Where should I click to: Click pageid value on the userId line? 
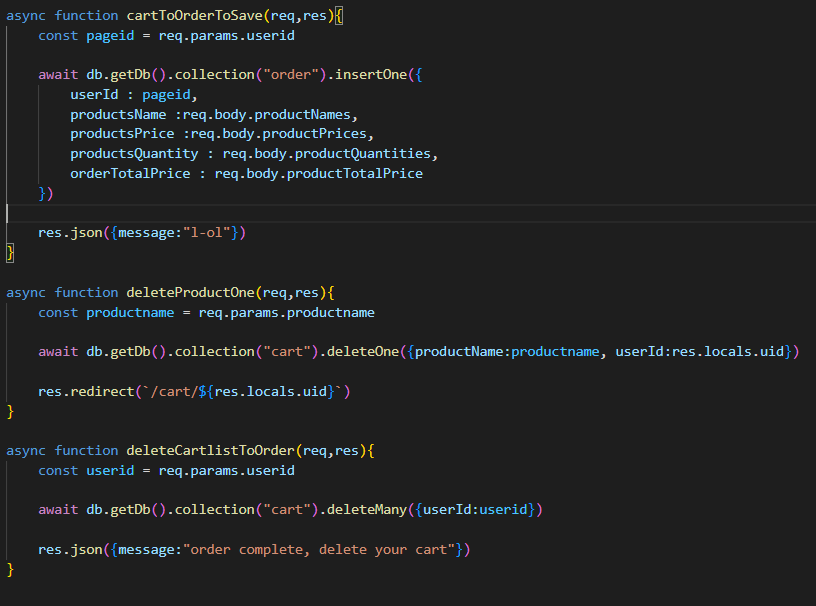click(x=167, y=95)
